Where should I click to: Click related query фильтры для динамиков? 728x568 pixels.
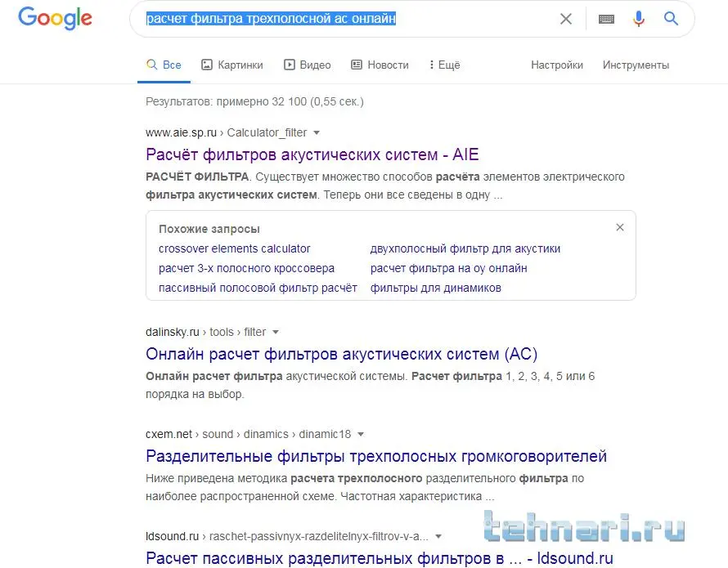coord(435,288)
